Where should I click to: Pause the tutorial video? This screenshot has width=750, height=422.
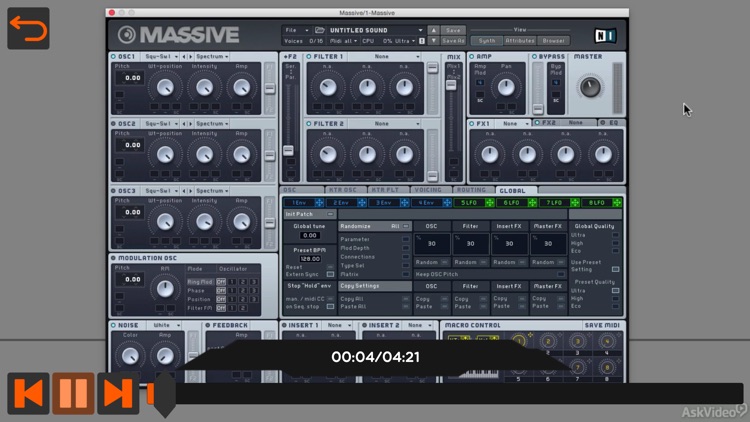[x=73, y=393]
